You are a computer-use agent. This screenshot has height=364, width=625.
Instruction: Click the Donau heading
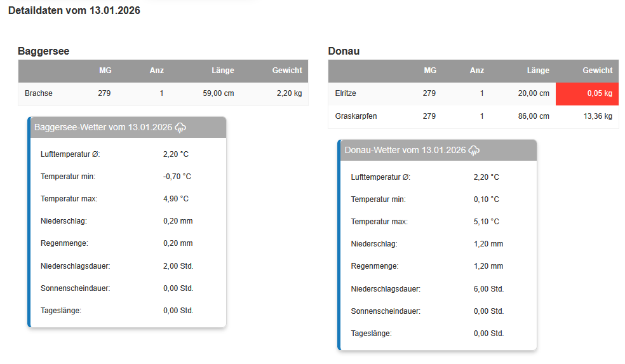point(344,51)
